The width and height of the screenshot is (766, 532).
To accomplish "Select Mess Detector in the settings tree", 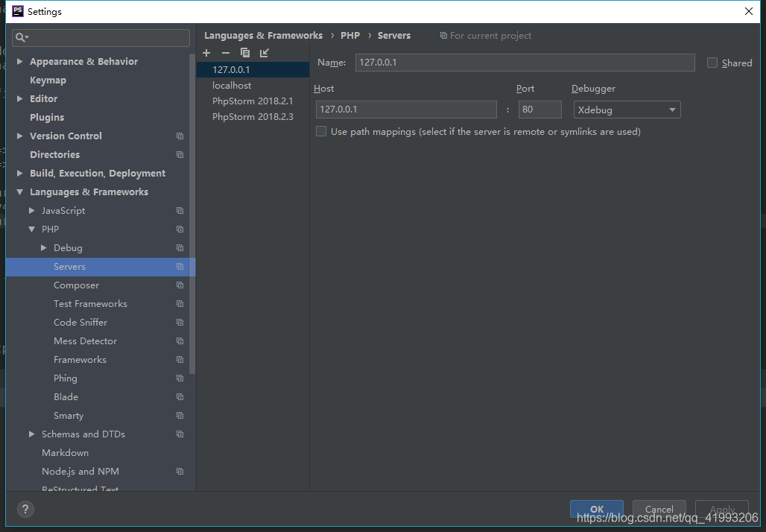I will click(85, 341).
